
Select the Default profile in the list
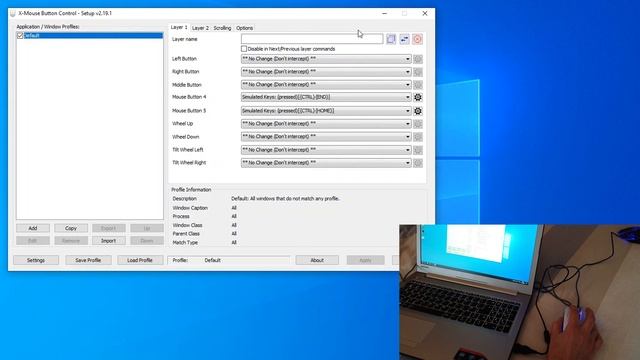(x=93, y=36)
